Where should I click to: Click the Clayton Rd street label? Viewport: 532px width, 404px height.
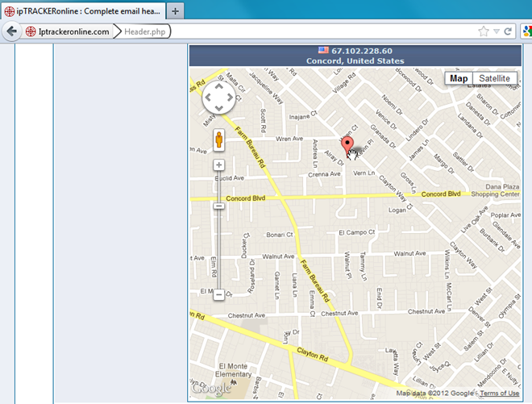(x=313, y=354)
